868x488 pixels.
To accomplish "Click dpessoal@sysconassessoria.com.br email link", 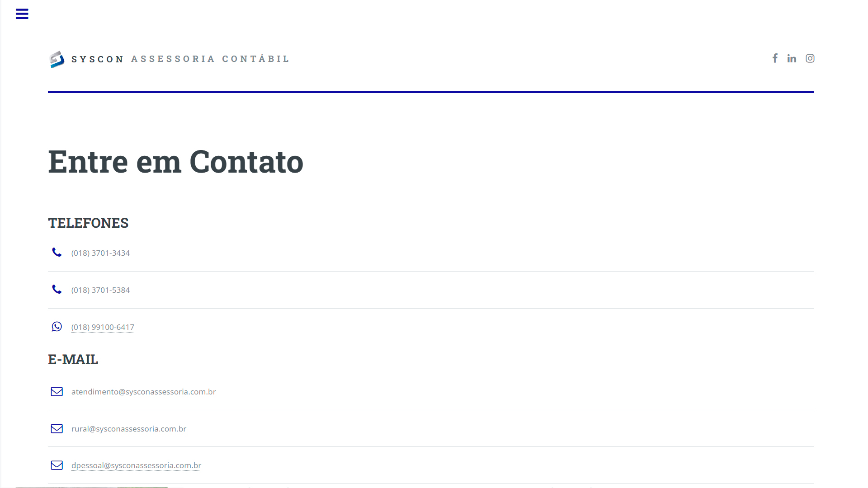I will point(136,465).
